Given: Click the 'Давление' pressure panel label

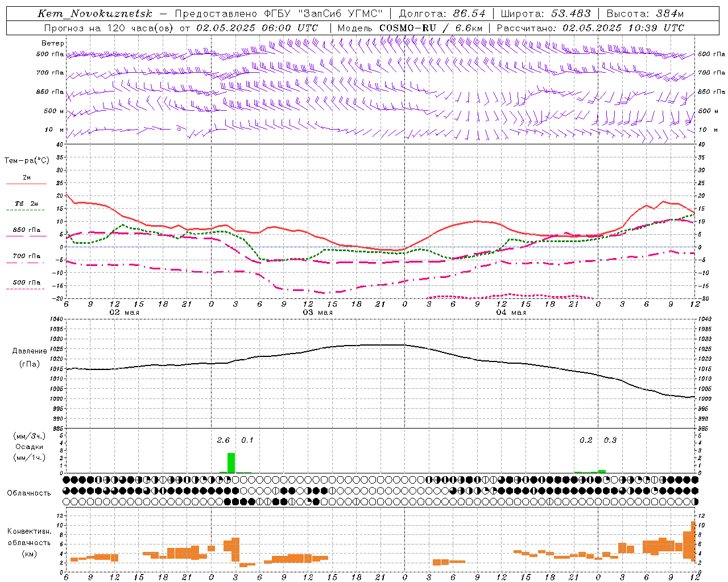Looking at the screenshot, I should click(30, 351).
